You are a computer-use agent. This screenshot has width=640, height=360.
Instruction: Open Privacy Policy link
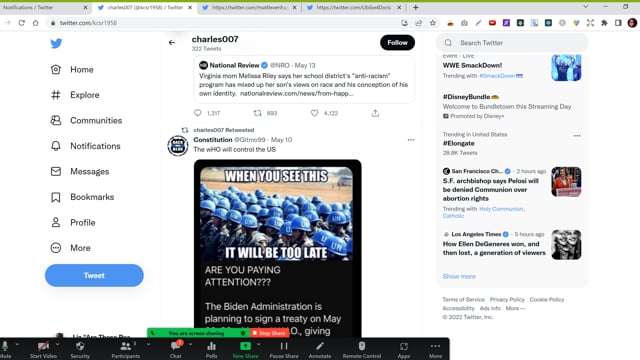[x=507, y=300]
